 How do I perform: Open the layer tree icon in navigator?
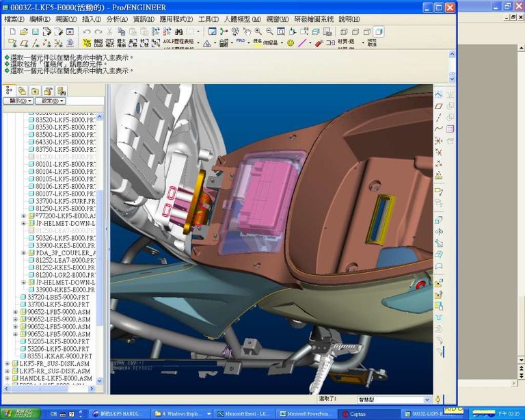[22, 90]
